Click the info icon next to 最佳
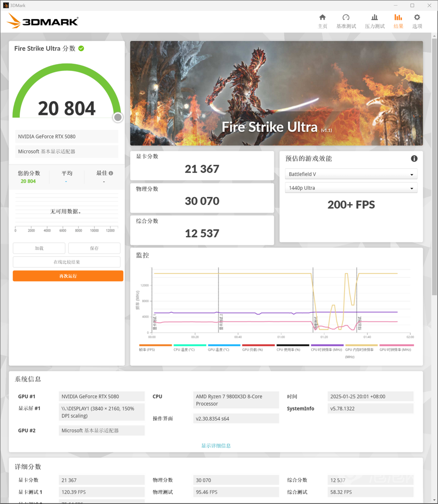Image resolution: width=438 pixels, height=504 pixels. 111,173
